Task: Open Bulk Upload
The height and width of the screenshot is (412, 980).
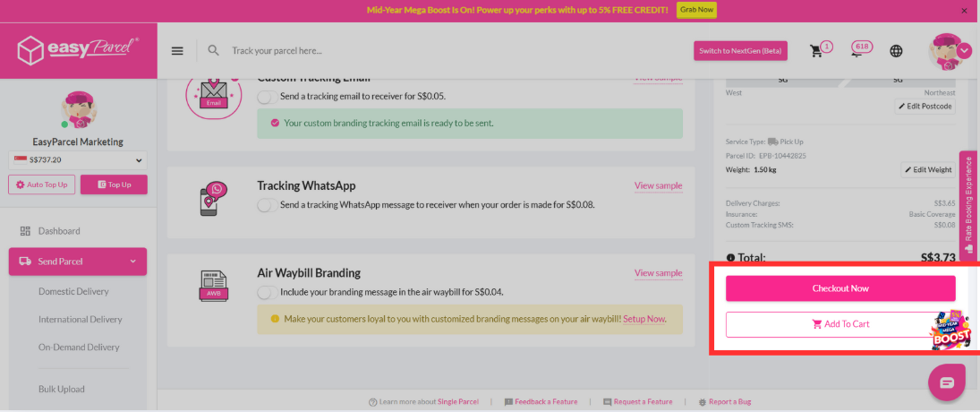Action: [x=61, y=389]
